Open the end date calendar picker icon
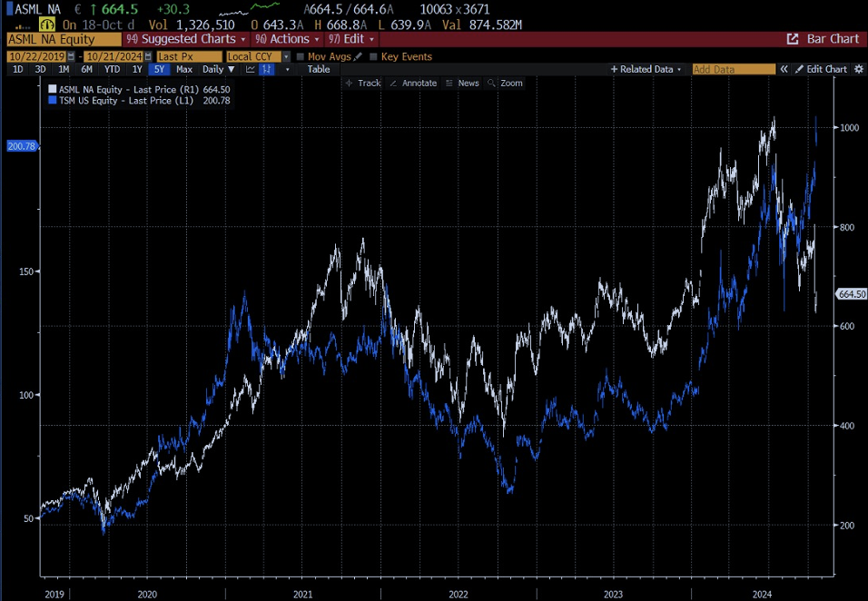Image resolution: width=868 pixels, height=601 pixels. [x=148, y=56]
